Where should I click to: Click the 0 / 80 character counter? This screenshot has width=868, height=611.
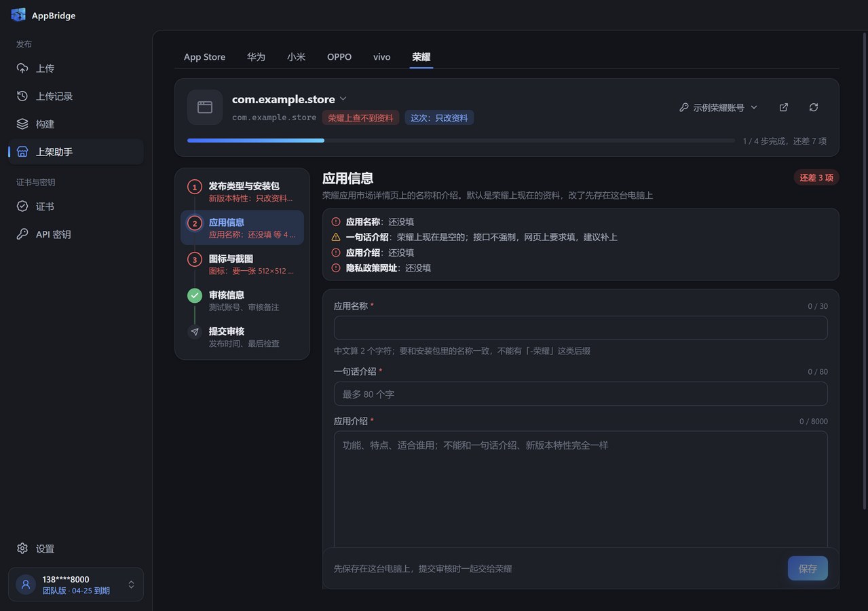[x=818, y=372]
